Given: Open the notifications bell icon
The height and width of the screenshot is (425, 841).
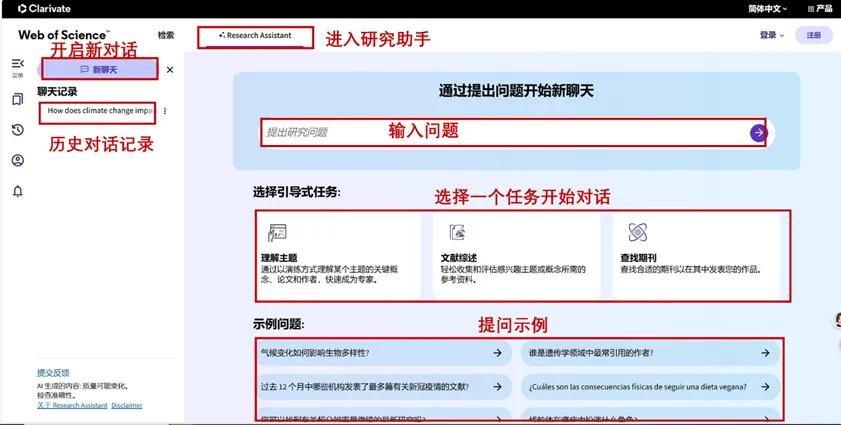Looking at the screenshot, I should [18, 192].
